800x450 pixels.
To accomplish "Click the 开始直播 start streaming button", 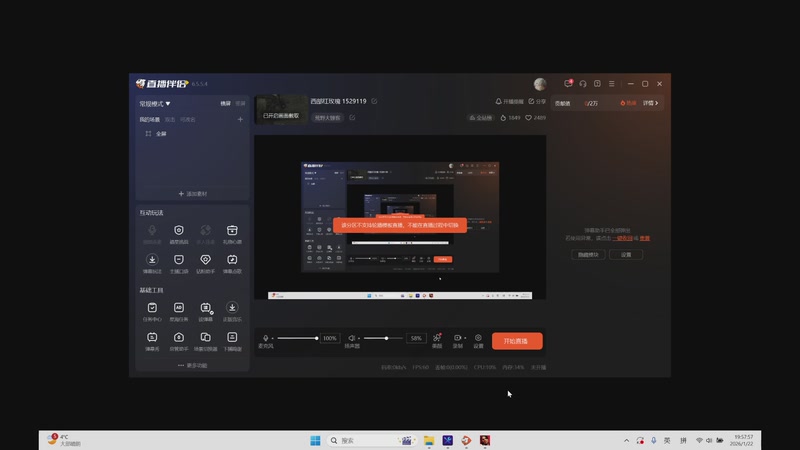I will point(517,341).
